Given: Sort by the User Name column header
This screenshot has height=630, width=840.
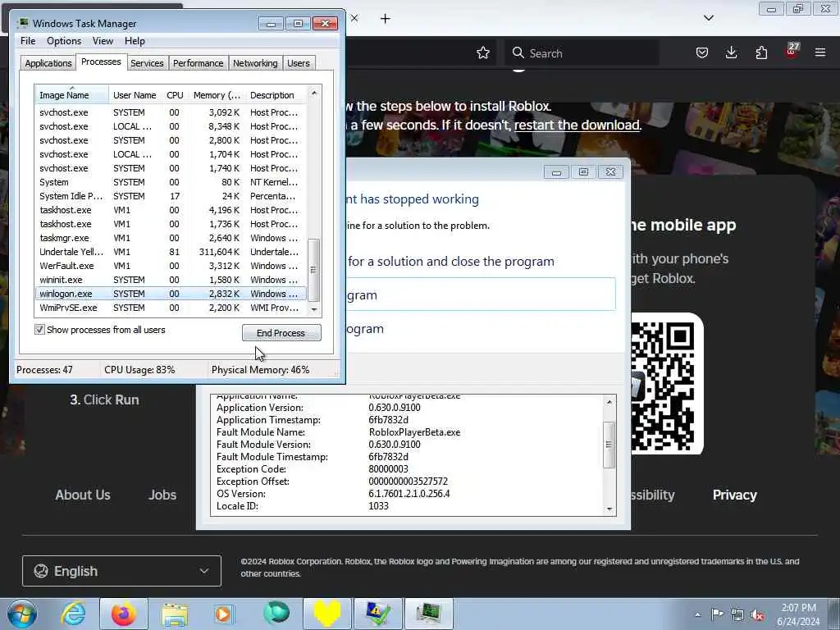Looking at the screenshot, I should (x=135, y=95).
